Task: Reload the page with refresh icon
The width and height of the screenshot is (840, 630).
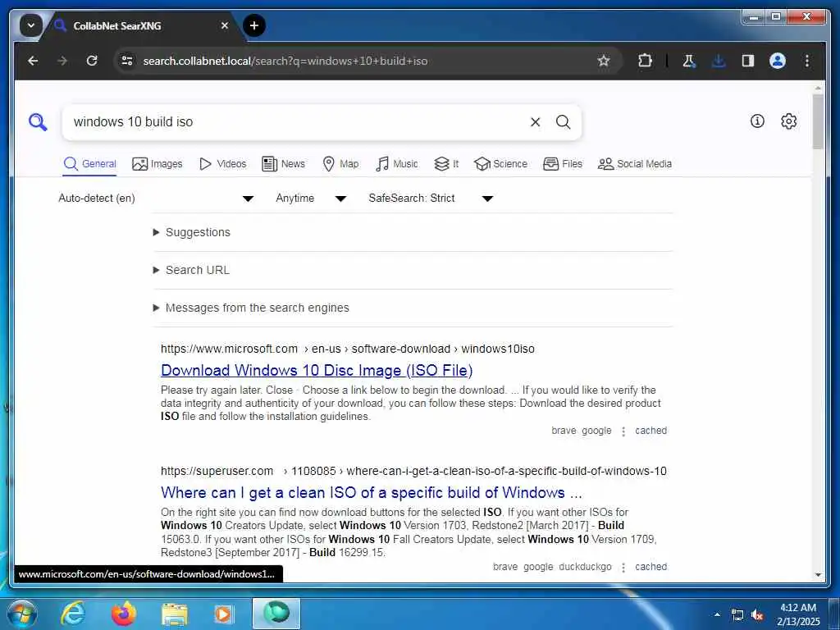Action: click(92, 61)
